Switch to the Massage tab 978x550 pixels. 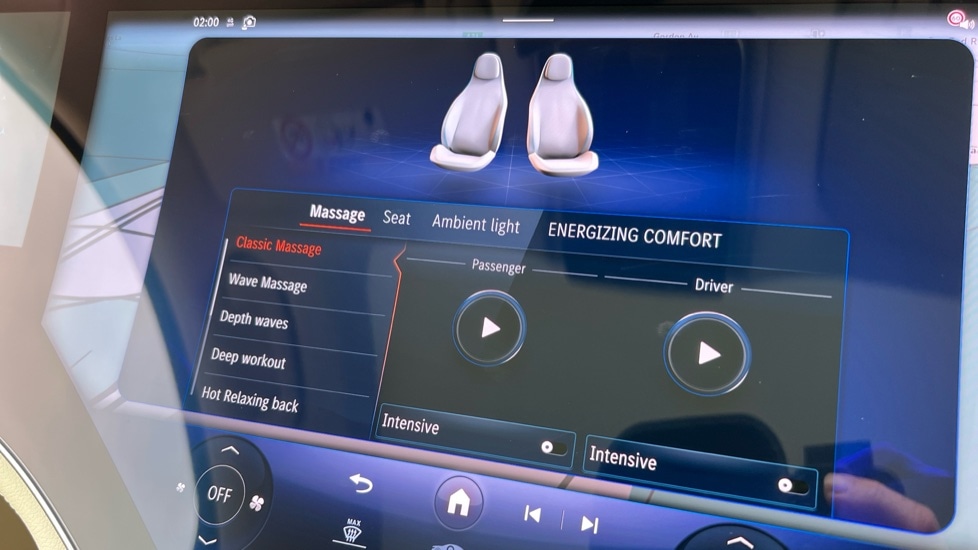(337, 214)
